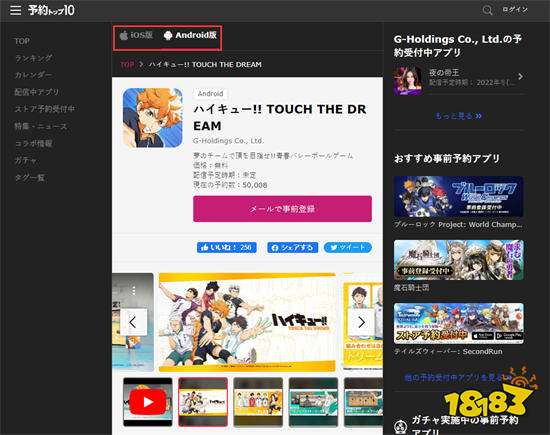550x435 pixels.
Task: Click the もっと見る link
Action: (x=458, y=116)
